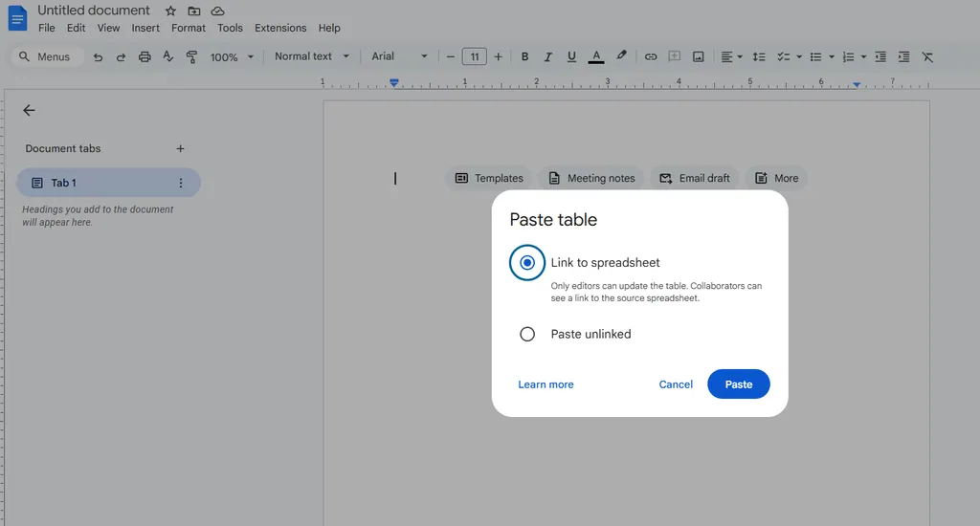The image size is (980, 526).
Task: Open the Insert menu
Action: [145, 29]
